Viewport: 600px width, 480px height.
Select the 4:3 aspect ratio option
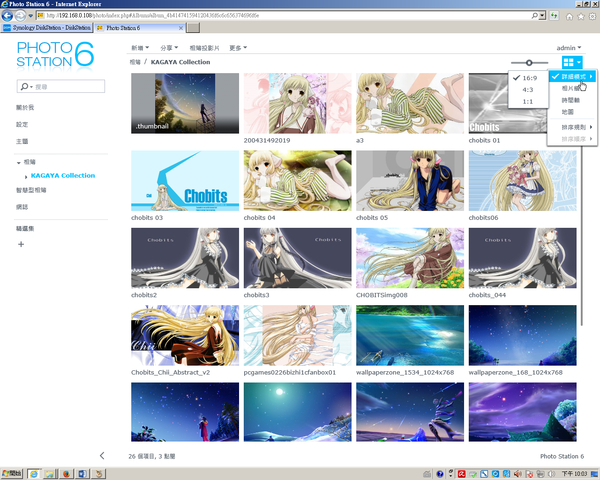click(527, 90)
